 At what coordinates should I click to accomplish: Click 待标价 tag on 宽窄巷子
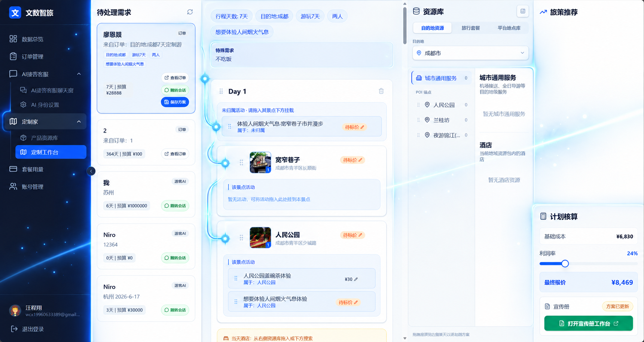point(352,160)
